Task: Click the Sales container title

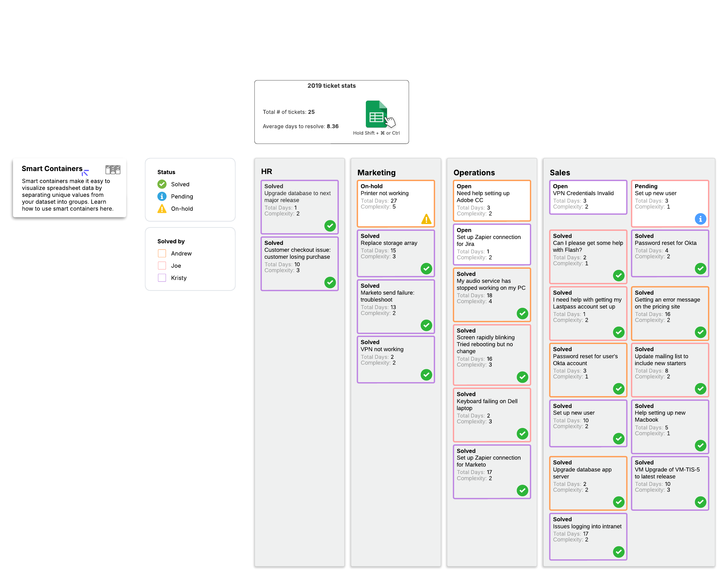Action: pos(560,173)
